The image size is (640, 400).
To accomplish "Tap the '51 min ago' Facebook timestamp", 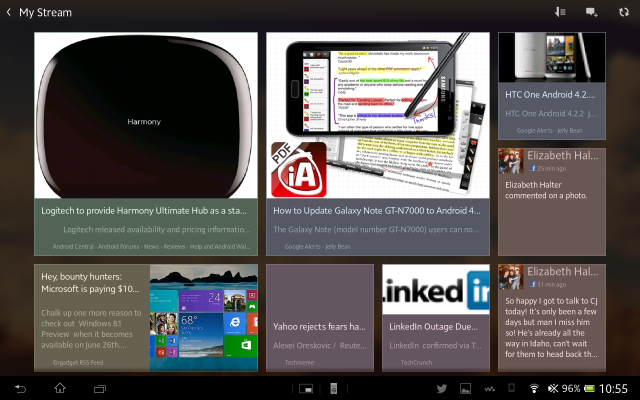I will [551, 284].
